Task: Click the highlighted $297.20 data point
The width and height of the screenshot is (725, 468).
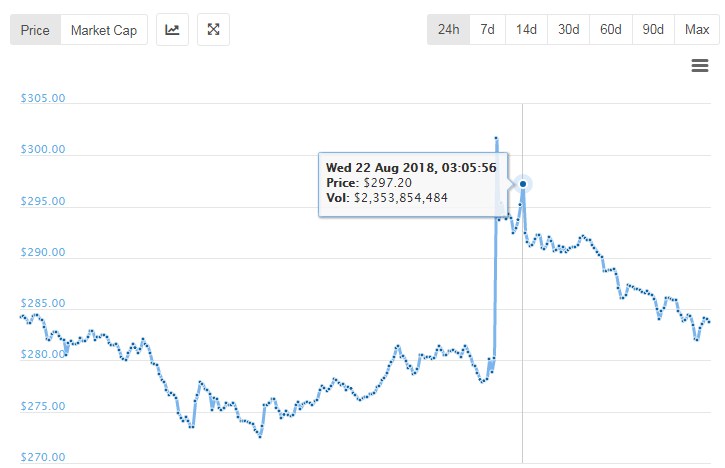Action: tap(523, 184)
